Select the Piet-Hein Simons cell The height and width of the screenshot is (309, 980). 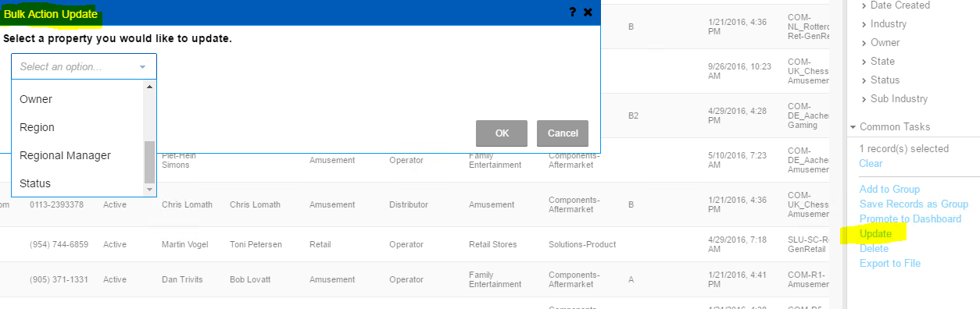(x=179, y=160)
